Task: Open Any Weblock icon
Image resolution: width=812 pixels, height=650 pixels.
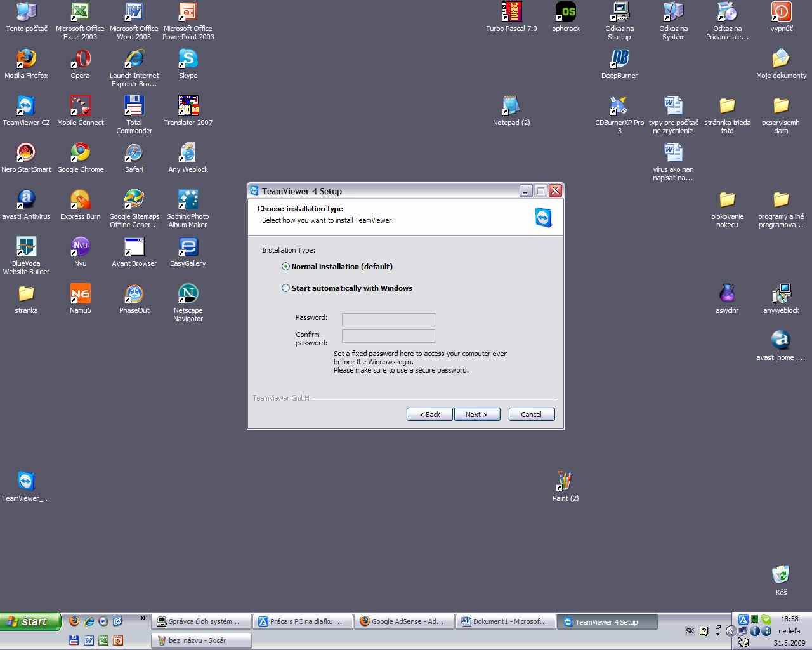Action: 188,153
